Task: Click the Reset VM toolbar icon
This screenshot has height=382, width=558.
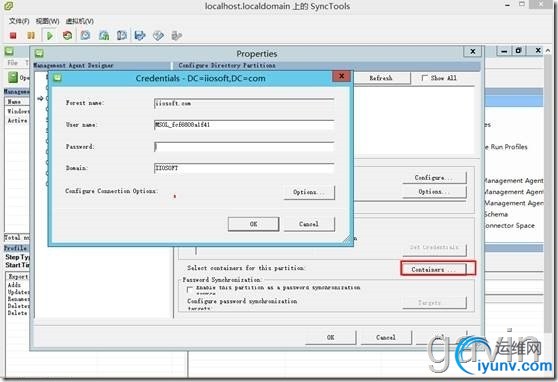Action: (x=67, y=35)
